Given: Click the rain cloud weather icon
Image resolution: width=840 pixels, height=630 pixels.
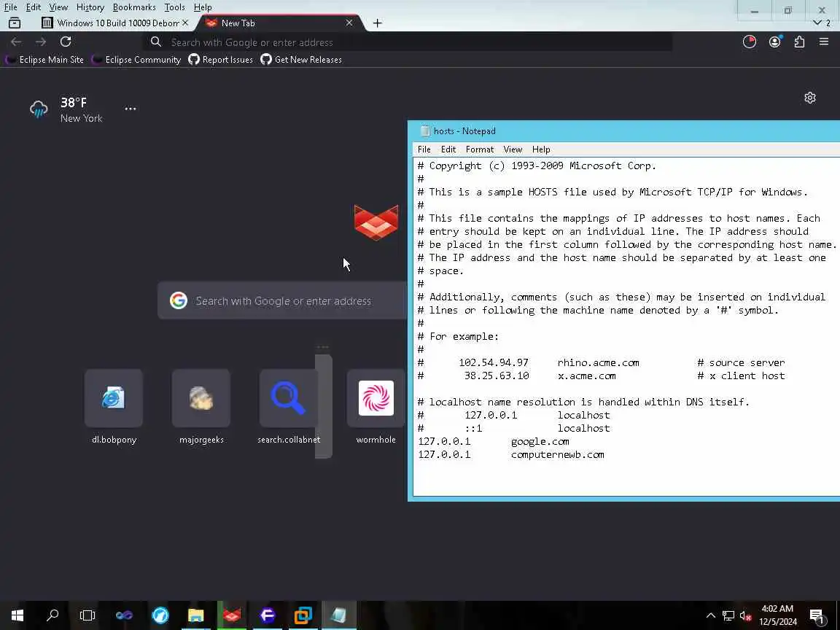Looking at the screenshot, I should click(39, 109).
